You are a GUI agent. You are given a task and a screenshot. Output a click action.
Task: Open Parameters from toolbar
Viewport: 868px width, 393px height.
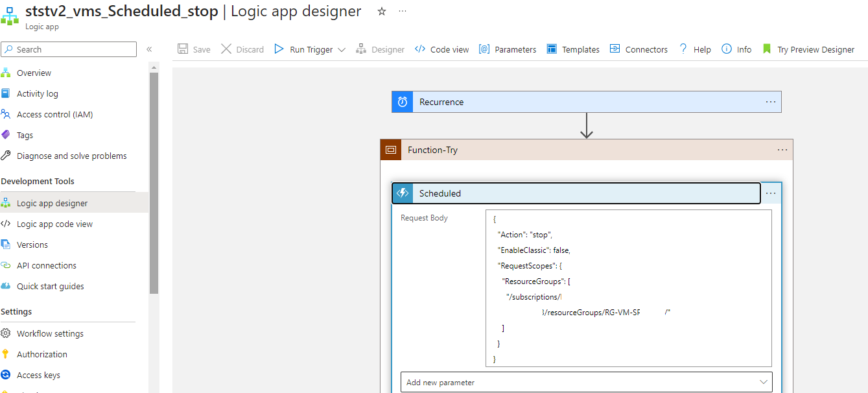(x=508, y=49)
